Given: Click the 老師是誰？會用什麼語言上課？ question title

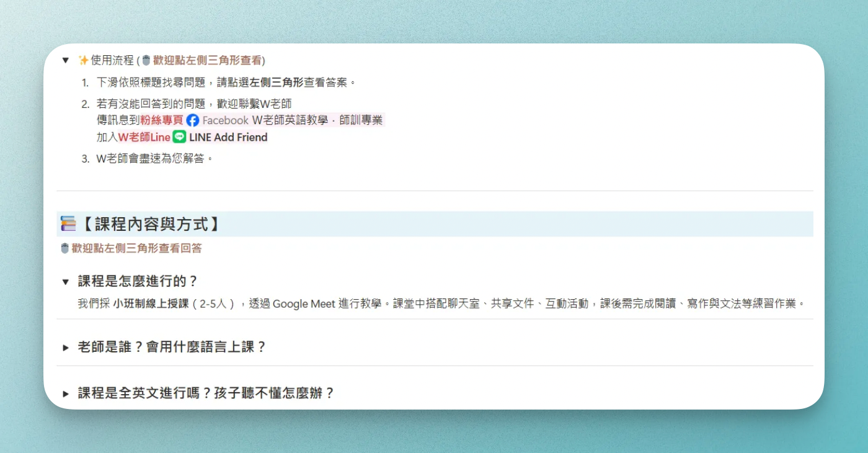Looking at the screenshot, I should [172, 348].
